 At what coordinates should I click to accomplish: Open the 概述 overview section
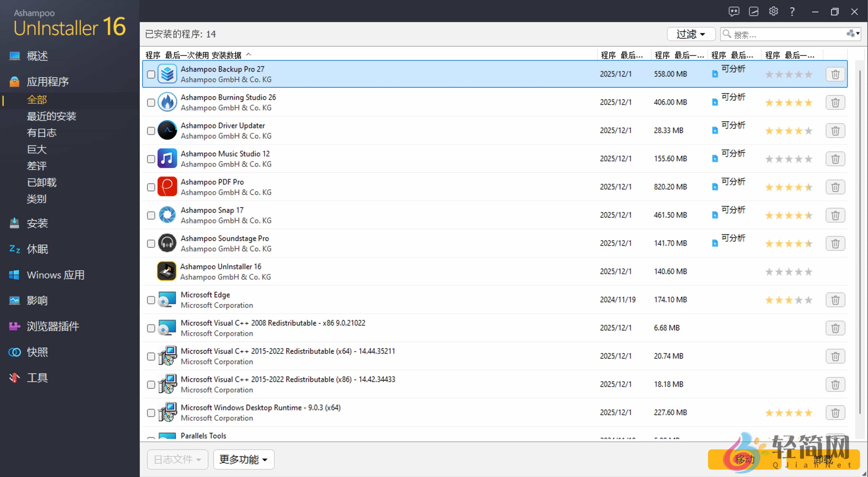(37, 56)
